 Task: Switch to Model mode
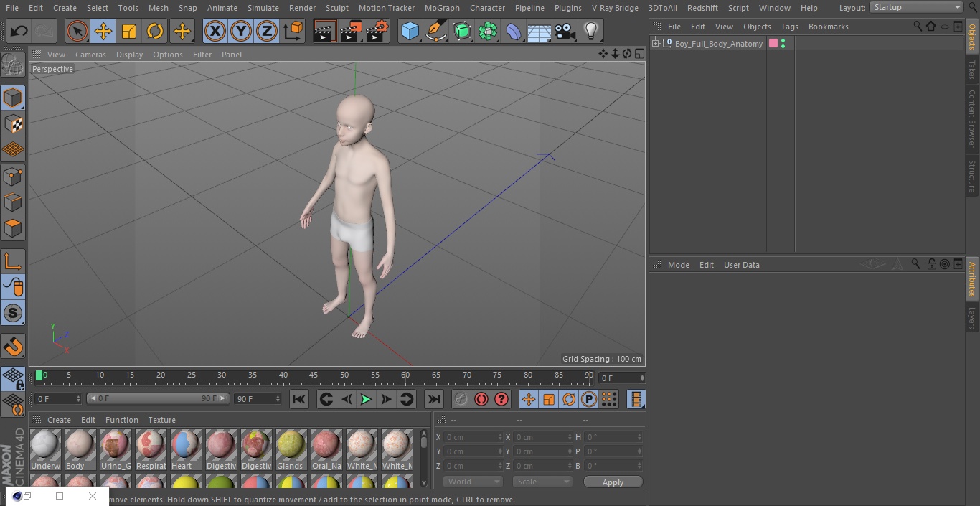pos(13,98)
